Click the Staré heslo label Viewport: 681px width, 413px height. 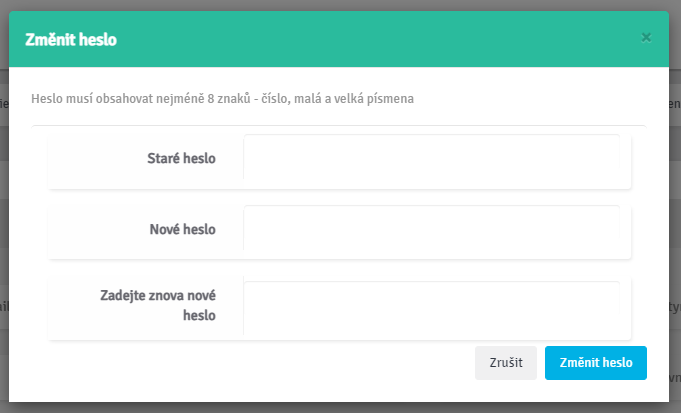pyautogui.click(x=181, y=158)
